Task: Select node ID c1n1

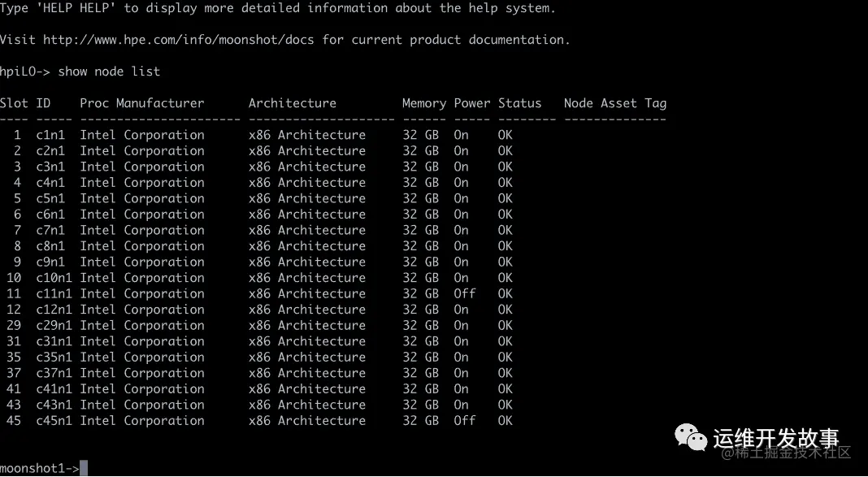Action: pyautogui.click(x=50, y=135)
